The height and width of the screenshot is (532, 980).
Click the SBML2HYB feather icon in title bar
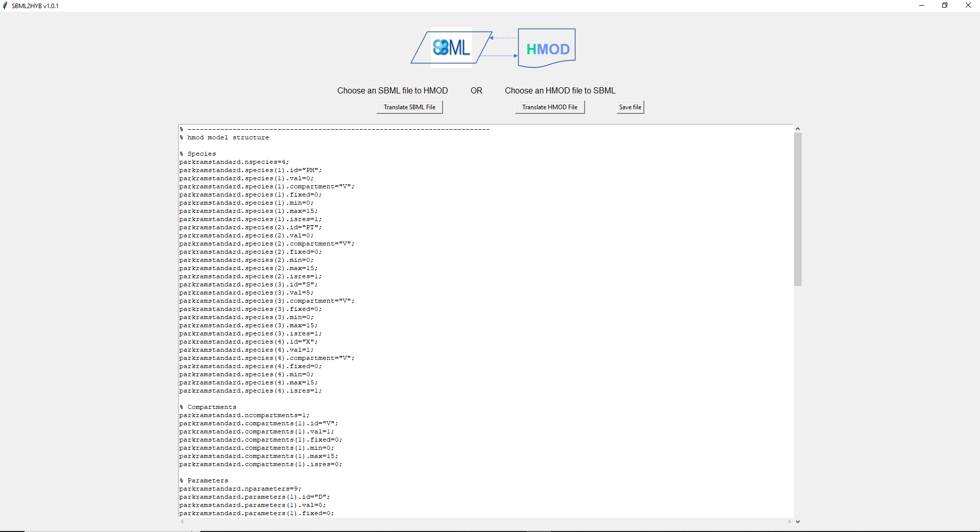click(5, 6)
